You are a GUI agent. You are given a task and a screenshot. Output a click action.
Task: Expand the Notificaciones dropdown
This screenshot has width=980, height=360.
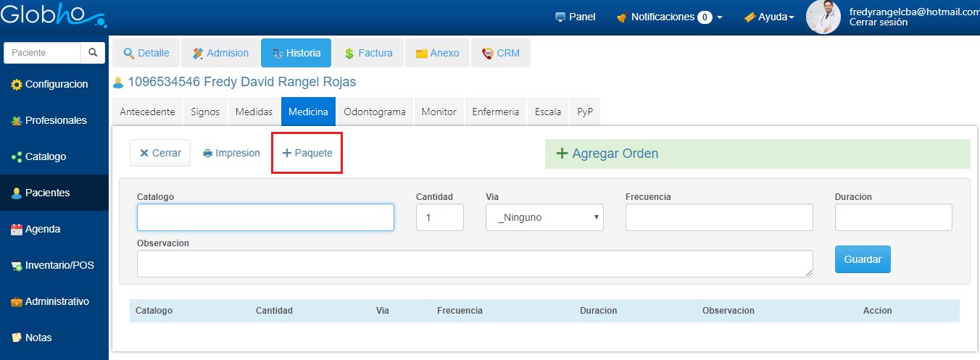point(669,17)
